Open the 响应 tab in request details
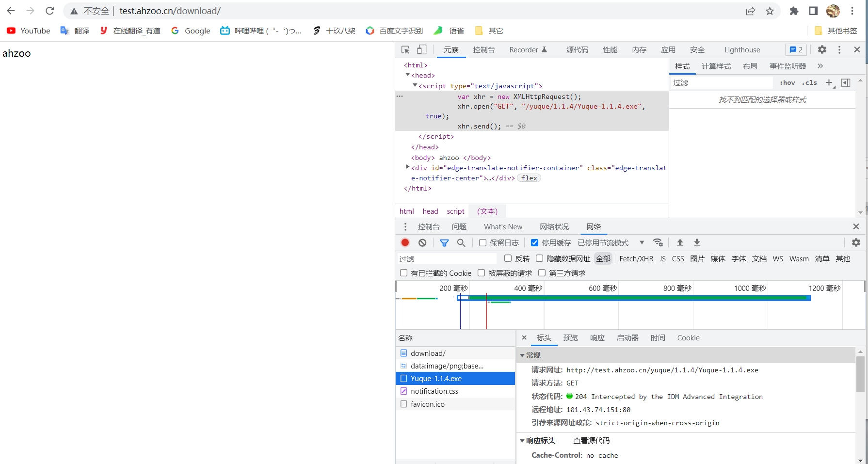 click(597, 338)
